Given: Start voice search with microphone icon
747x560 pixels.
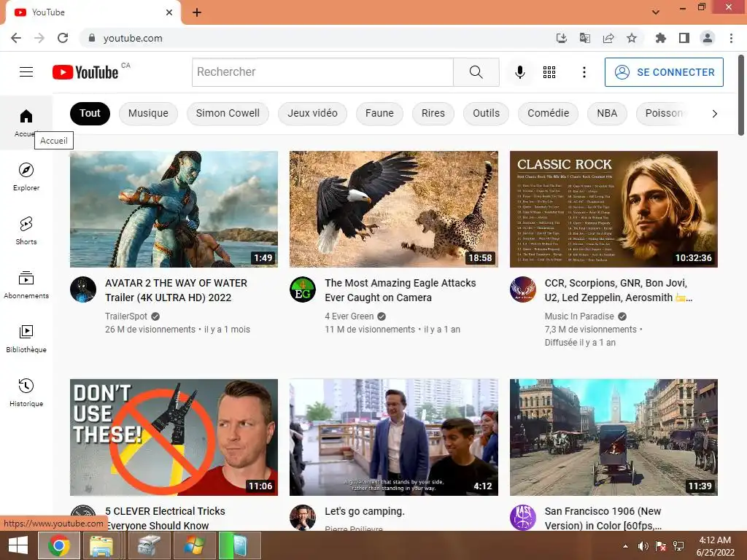Looking at the screenshot, I should [x=519, y=72].
